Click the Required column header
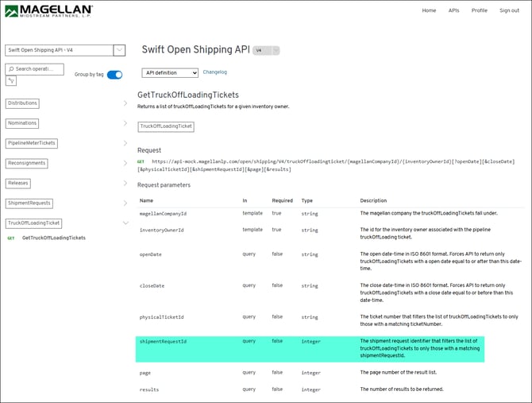This screenshot has height=403, width=532. (x=283, y=200)
